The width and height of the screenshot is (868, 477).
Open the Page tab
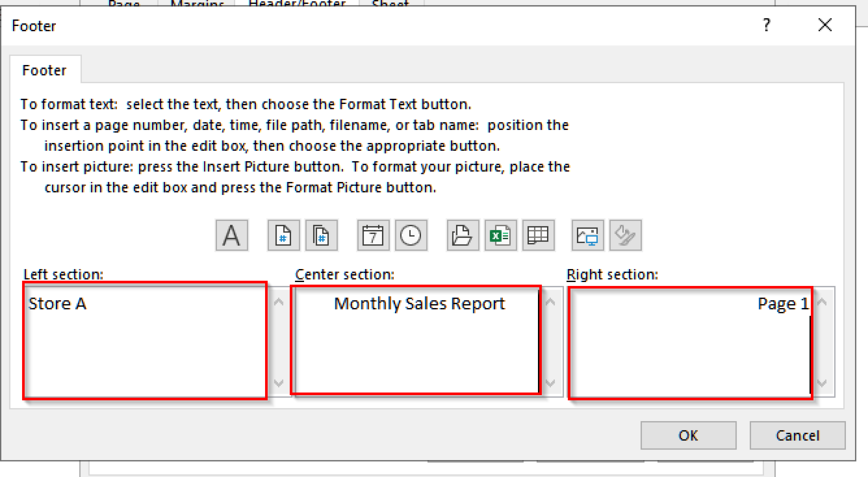click(123, 5)
